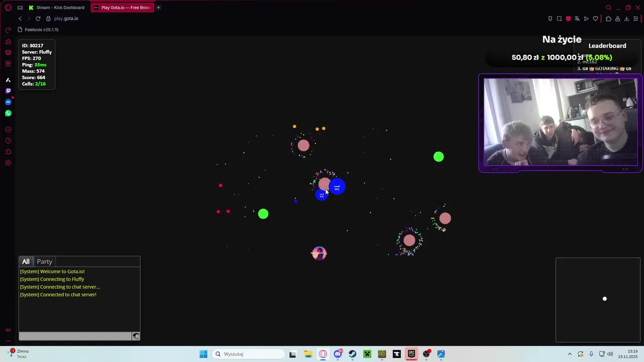Select the All chat tab
This screenshot has height=362, width=644.
coord(26,261)
